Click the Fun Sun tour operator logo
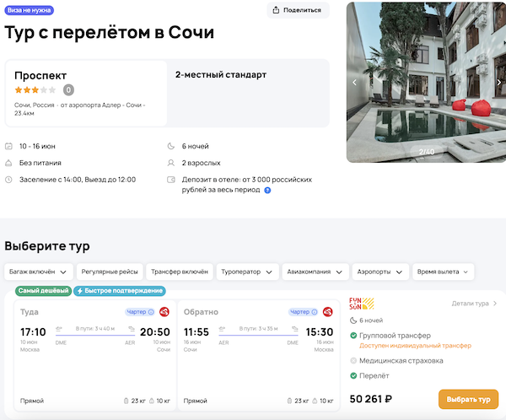Screen dimensions: 506x420 click(x=362, y=304)
